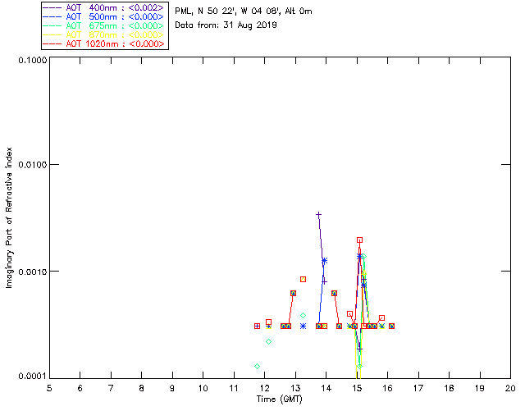Viewport: 525px width, 420px height.
Task: Select the AOT 400nm legend entry
Action: [x=104, y=7]
